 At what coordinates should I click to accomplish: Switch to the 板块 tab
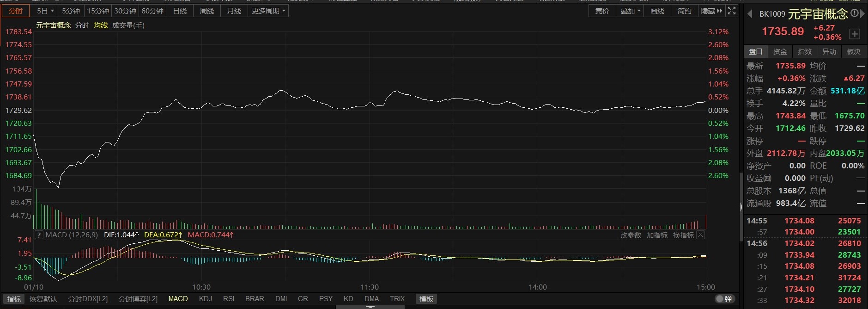click(854, 52)
